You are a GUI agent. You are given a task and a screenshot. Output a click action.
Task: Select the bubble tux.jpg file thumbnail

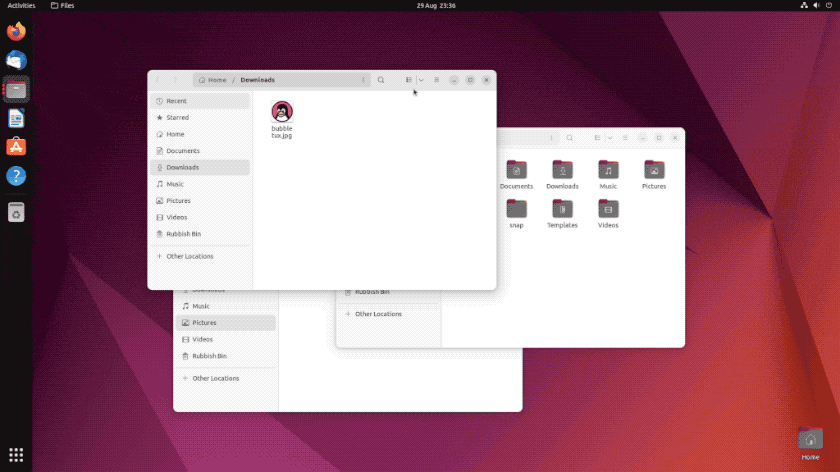[282, 112]
